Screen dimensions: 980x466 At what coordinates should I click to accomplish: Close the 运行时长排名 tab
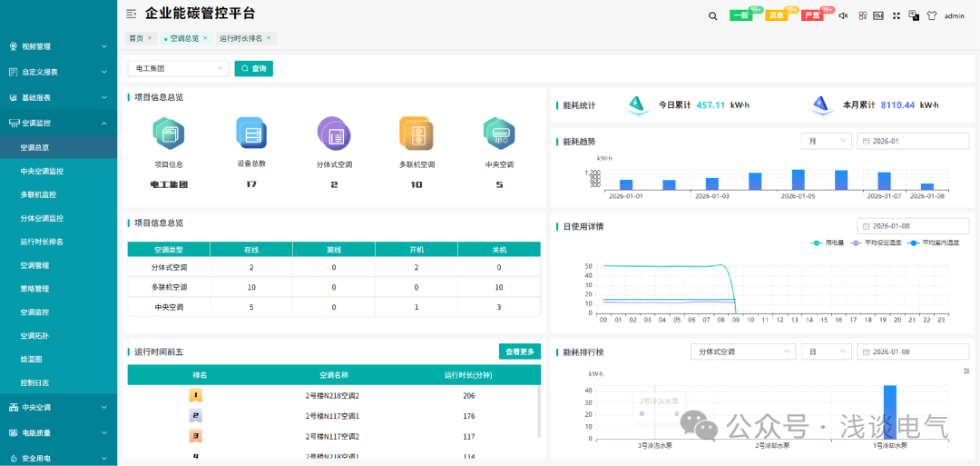tap(269, 38)
